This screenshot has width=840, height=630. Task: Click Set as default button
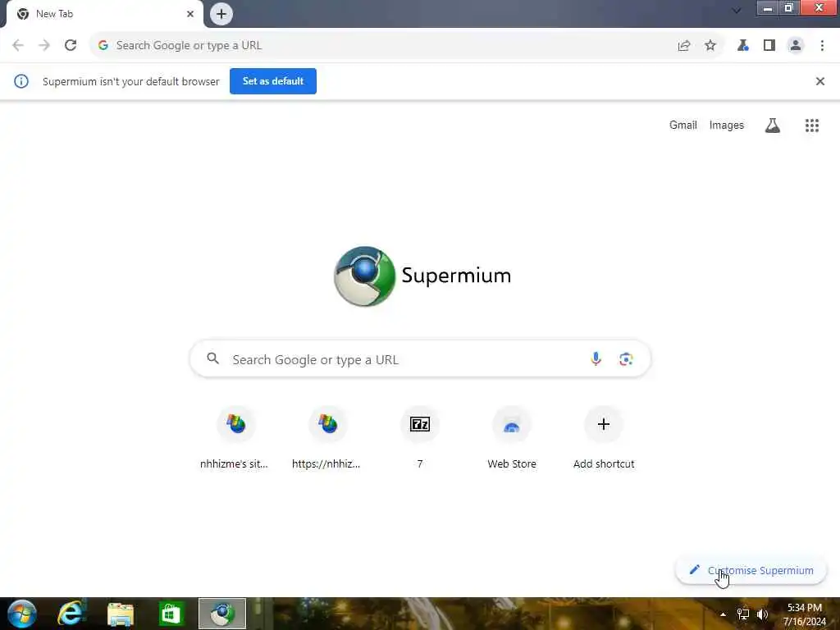273,81
